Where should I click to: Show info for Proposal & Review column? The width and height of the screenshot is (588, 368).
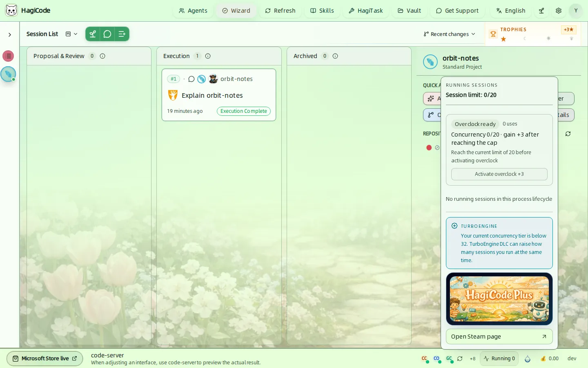(x=102, y=56)
